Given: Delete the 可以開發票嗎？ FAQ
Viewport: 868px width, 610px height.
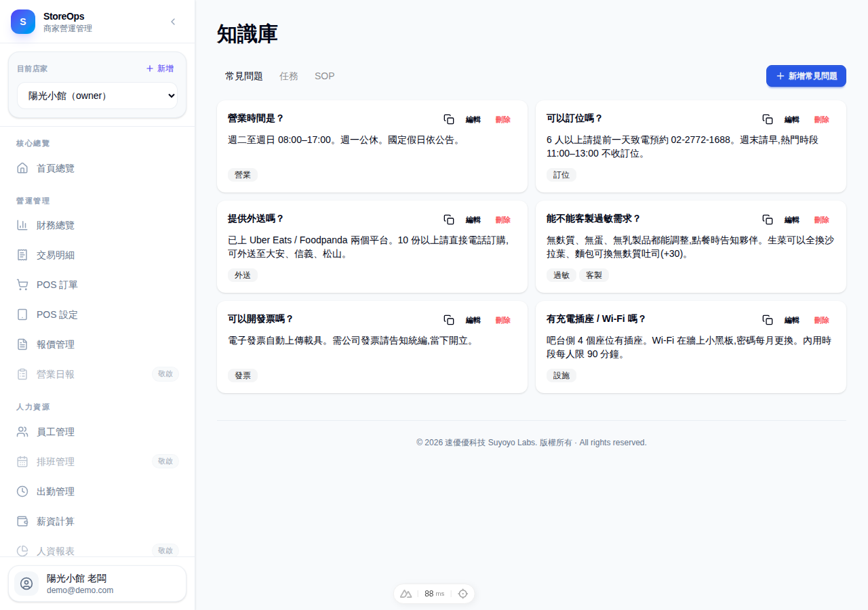Looking at the screenshot, I should point(503,320).
